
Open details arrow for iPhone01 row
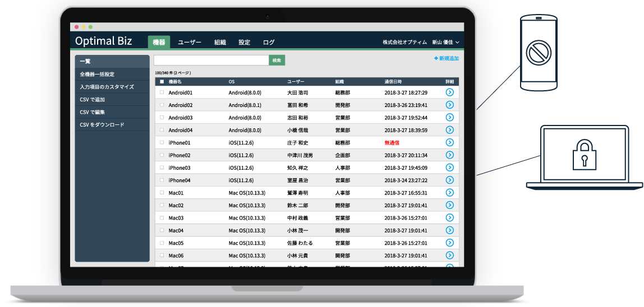(449, 143)
